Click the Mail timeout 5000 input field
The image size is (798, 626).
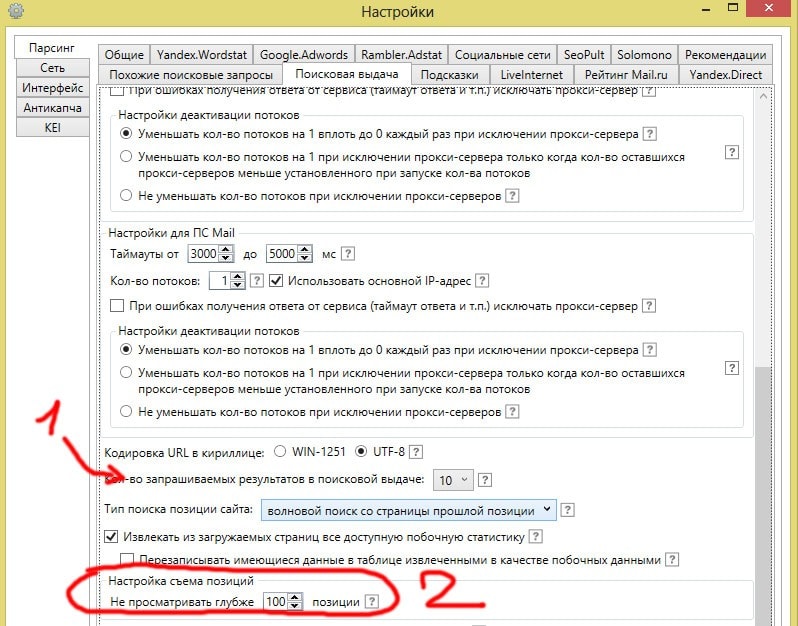282,253
